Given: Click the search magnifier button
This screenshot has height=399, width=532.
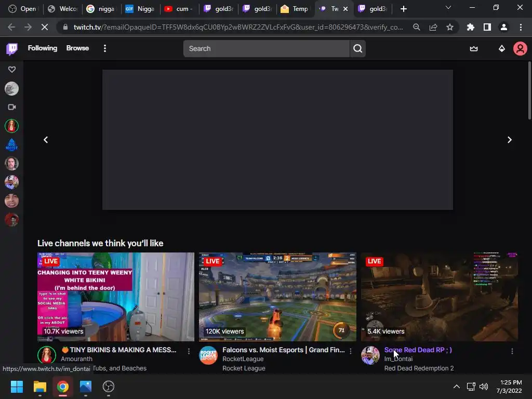Looking at the screenshot, I should click(x=357, y=48).
